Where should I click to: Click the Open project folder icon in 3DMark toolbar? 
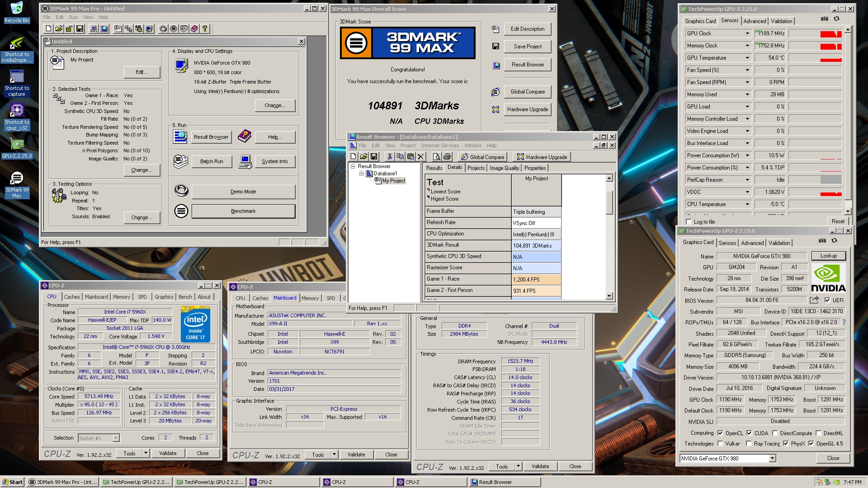pyautogui.click(x=59, y=28)
